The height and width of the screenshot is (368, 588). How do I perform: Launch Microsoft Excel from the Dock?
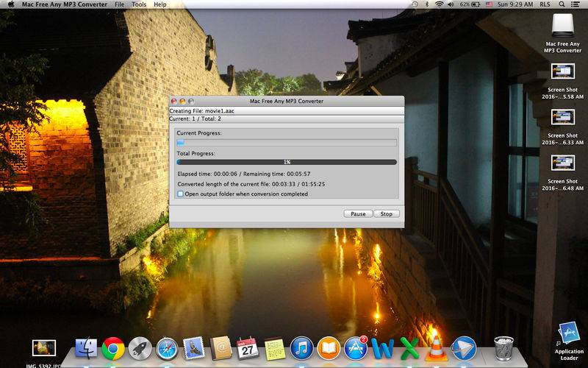[409, 348]
